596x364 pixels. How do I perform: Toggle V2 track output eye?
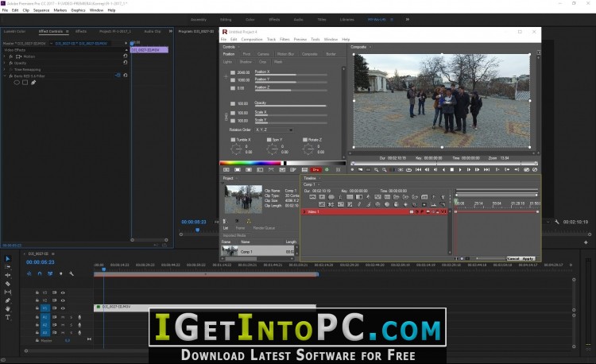click(x=63, y=300)
